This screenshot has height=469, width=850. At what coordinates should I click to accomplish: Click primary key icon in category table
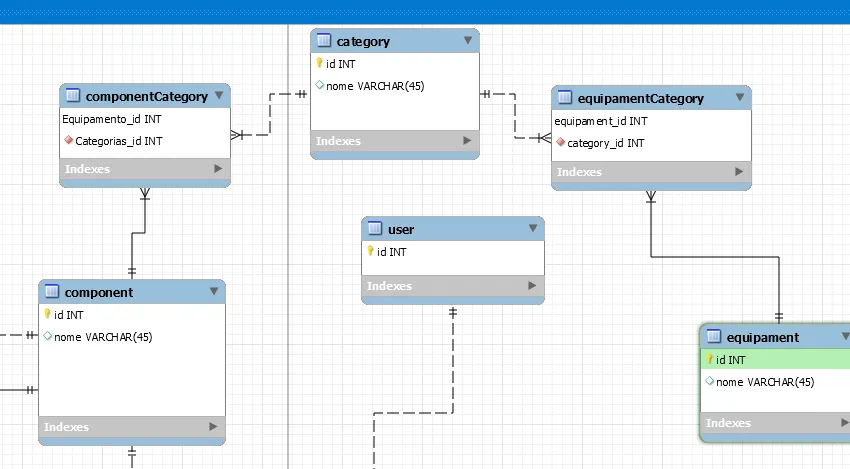pos(320,64)
